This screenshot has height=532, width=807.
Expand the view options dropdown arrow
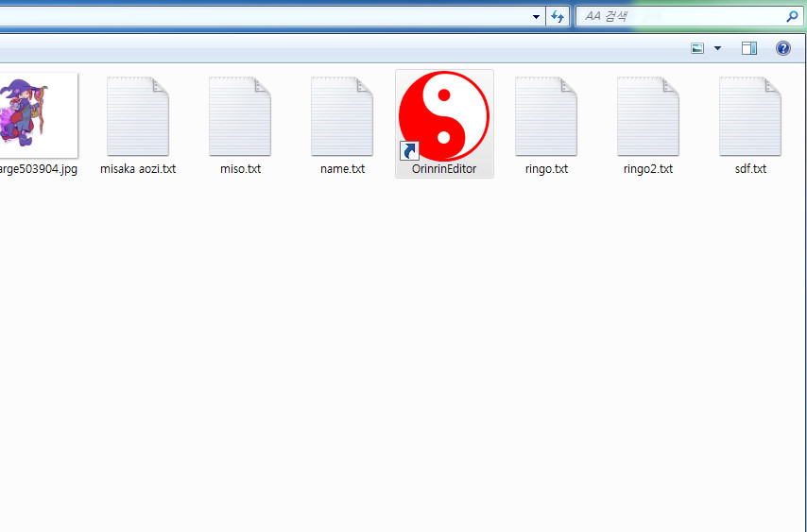coord(717,48)
